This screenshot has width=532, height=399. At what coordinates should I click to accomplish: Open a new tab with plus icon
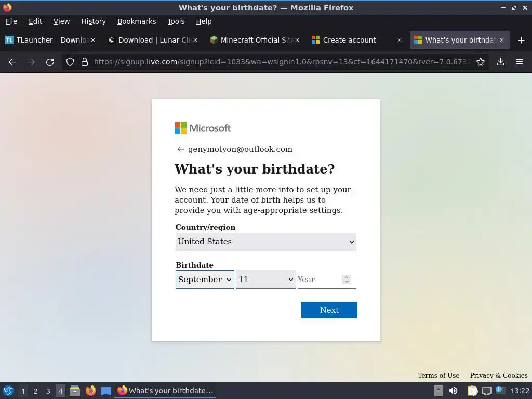pos(522,41)
